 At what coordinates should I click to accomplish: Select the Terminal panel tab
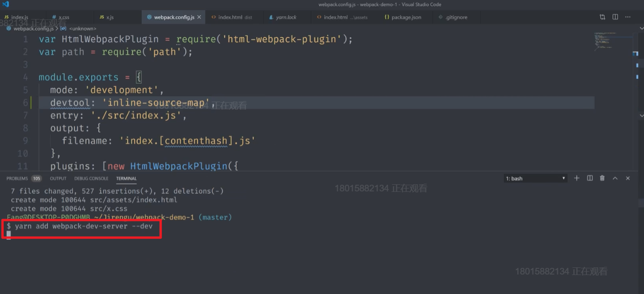click(126, 179)
